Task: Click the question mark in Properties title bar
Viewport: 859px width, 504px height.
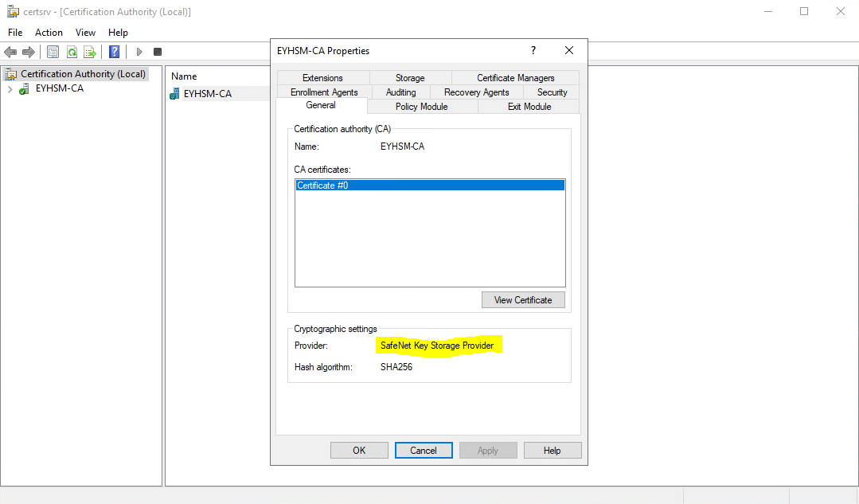Action: pos(533,50)
